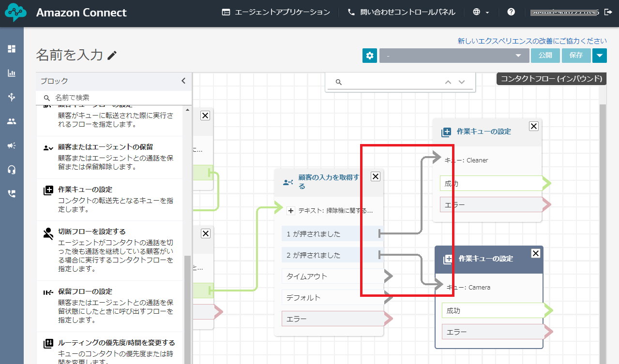
Task: Open the help question mark icon
Action: pyautogui.click(x=511, y=12)
